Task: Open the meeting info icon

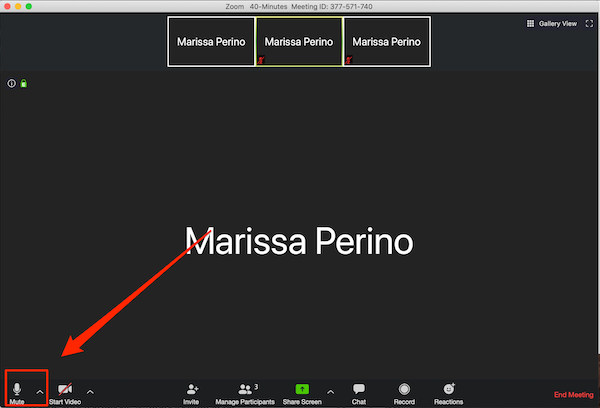Action: point(11,83)
